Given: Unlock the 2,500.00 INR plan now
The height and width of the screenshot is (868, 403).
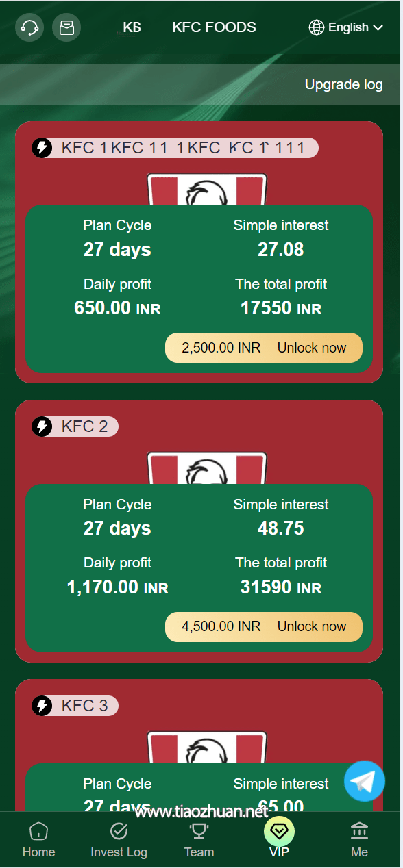Looking at the screenshot, I should point(264,348).
